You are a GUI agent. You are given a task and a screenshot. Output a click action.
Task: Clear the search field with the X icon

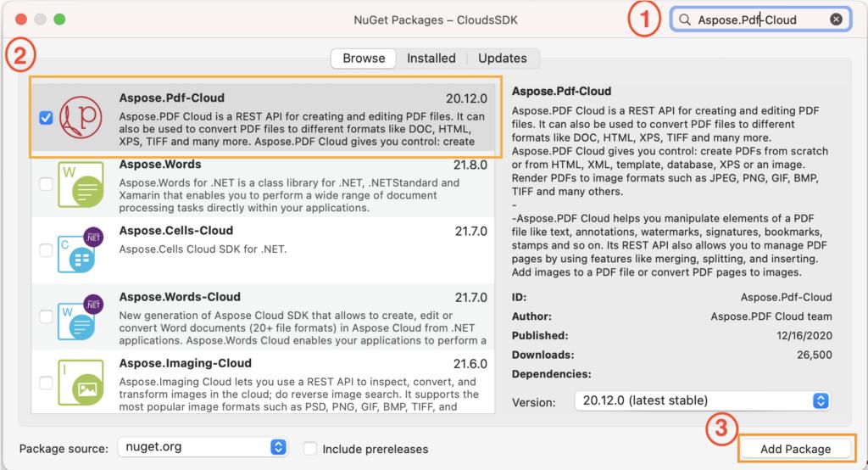[836, 20]
